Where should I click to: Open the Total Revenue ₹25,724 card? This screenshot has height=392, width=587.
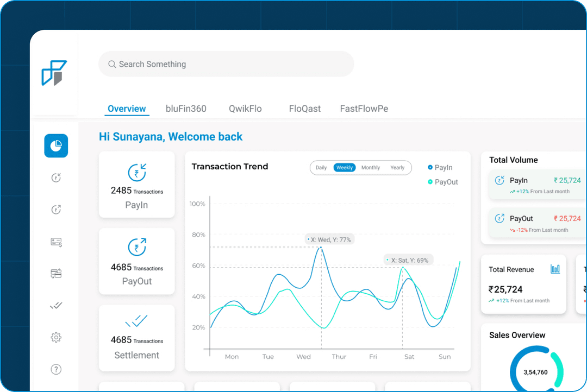[524, 284]
